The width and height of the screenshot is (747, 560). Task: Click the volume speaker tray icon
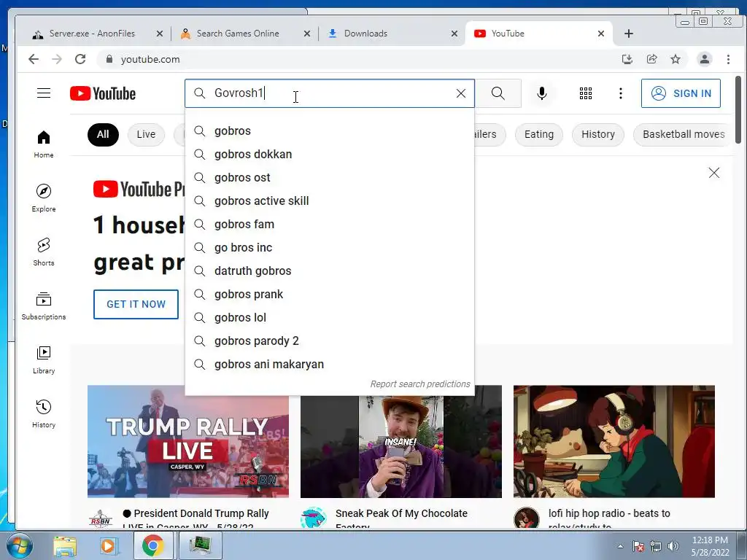point(673,546)
